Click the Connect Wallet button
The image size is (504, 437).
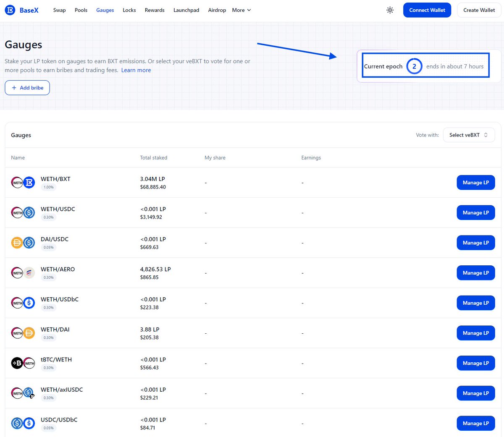(427, 10)
